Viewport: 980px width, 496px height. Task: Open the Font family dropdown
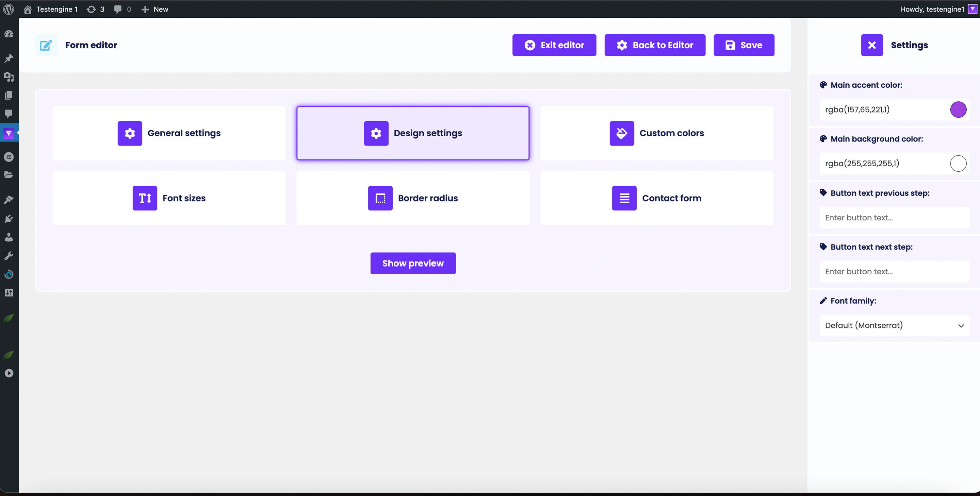894,325
